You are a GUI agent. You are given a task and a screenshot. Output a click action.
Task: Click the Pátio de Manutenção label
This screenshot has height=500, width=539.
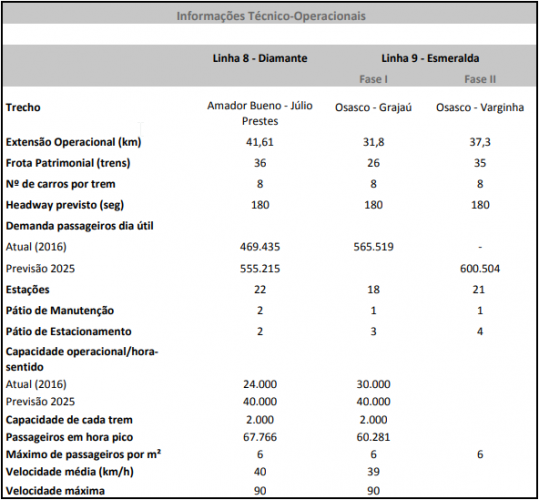(60, 310)
